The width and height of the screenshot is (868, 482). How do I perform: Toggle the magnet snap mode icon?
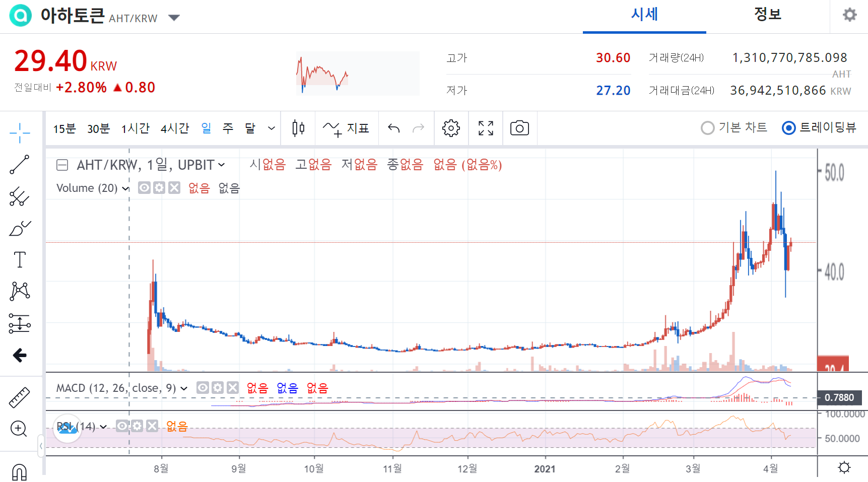point(19,472)
